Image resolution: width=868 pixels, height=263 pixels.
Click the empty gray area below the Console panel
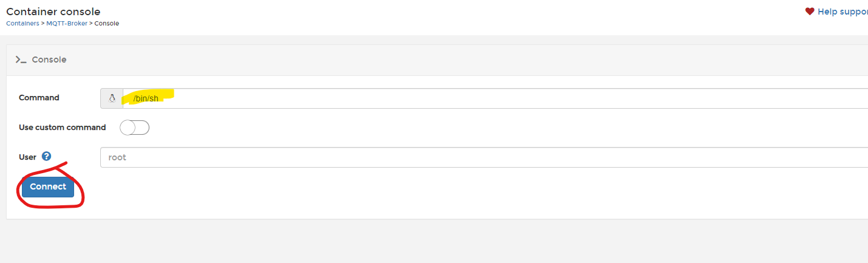click(x=434, y=242)
